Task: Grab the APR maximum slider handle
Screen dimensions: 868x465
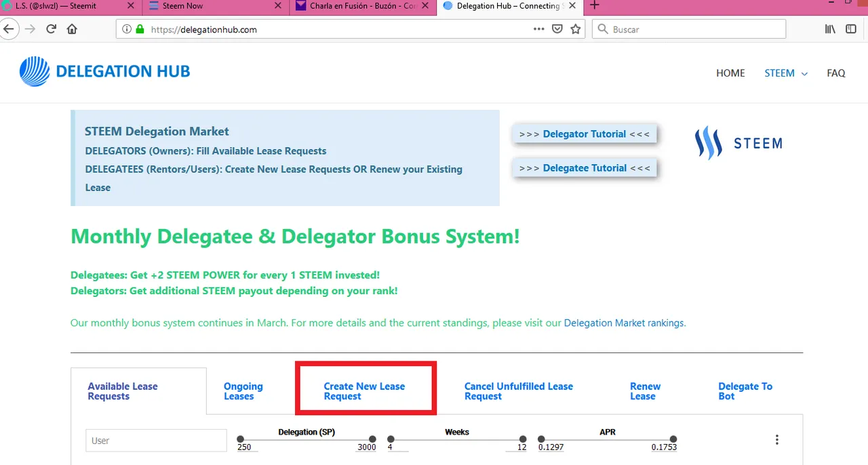Action: click(x=673, y=439)
